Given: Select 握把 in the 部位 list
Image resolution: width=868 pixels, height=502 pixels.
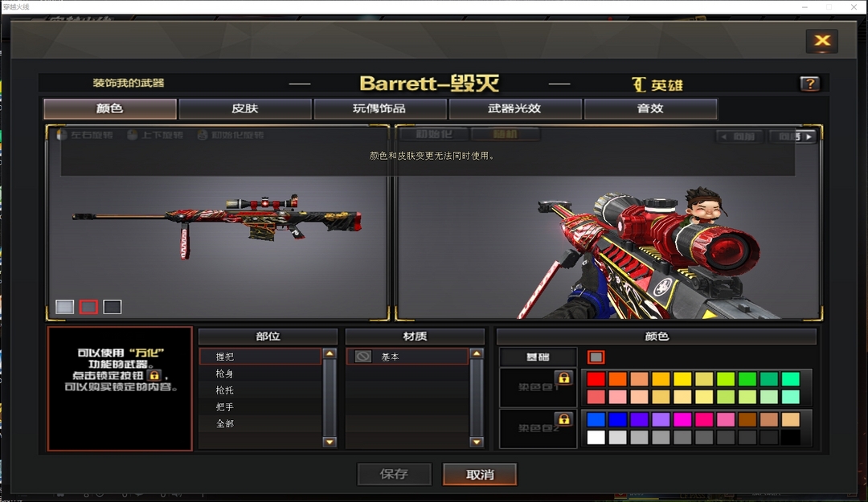Looking at the screenshot, I should click(260, 357).
